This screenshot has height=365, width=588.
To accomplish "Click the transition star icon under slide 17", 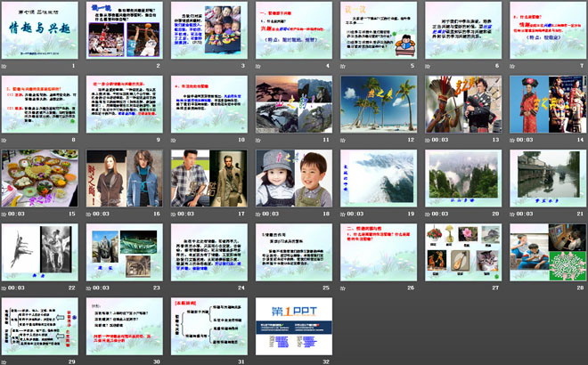I will (x=174, y=214).
